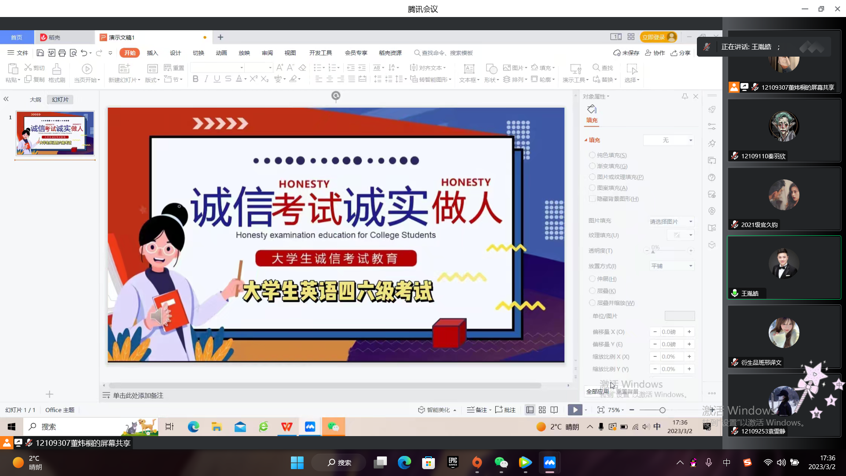Switch to slide sorter view icon
Screen dimensions: 846x476
(x=542, y=410)
